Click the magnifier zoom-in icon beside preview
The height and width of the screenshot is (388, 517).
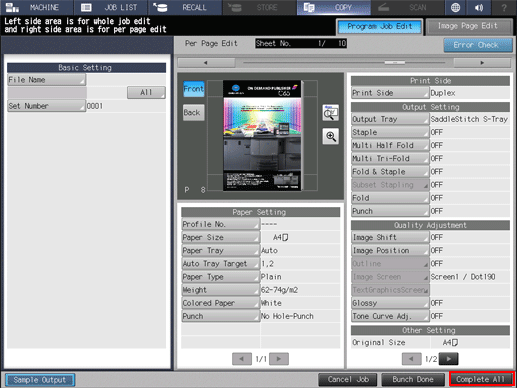click(x=331, y=136)
